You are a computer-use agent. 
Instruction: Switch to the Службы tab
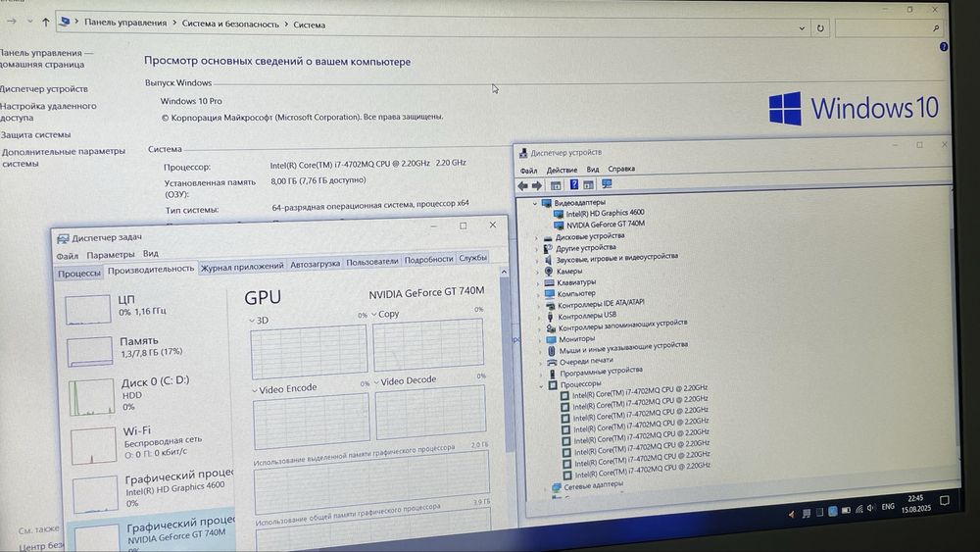tap(472, 258)
